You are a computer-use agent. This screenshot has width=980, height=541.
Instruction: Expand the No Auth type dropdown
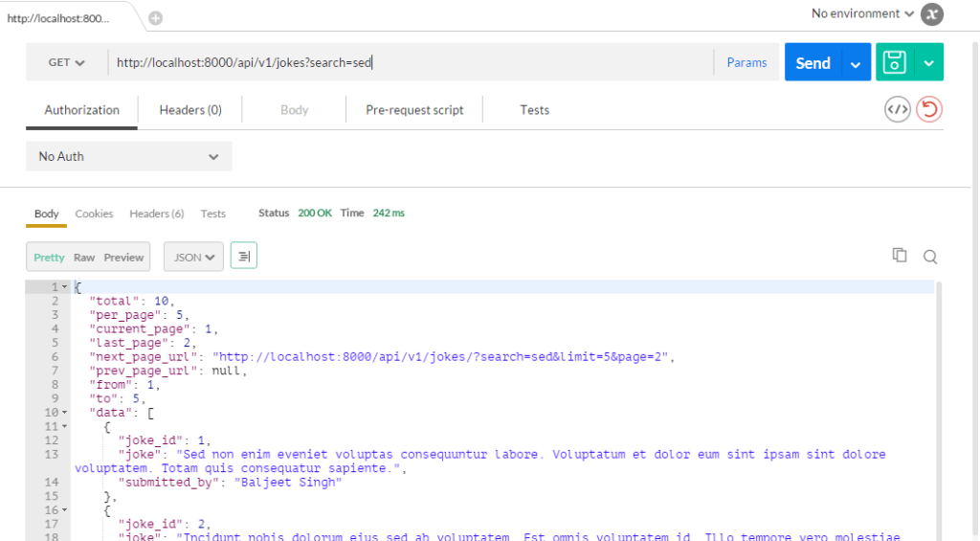[x=128, y=156]
